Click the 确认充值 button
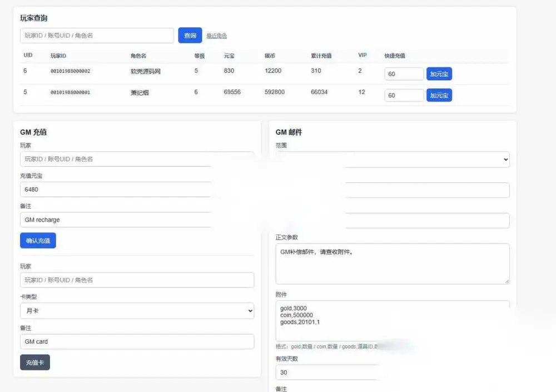The height and width of the screenshot is (392, 556). coord(38,241)
